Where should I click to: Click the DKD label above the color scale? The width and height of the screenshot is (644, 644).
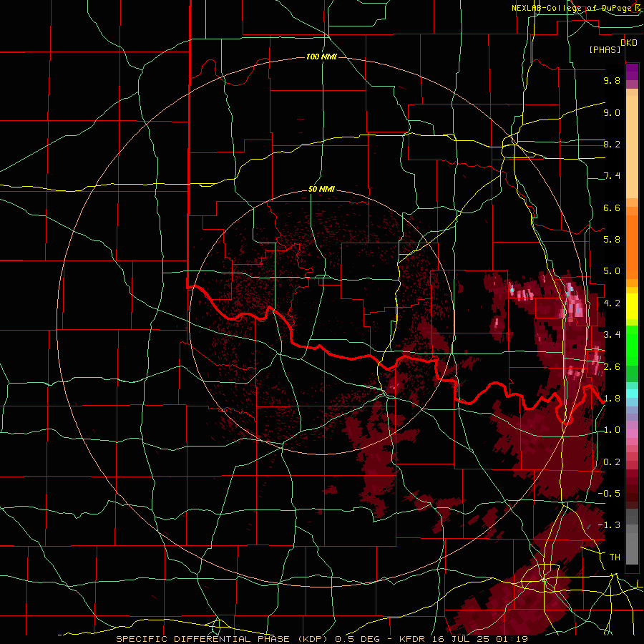coord(629,43)
